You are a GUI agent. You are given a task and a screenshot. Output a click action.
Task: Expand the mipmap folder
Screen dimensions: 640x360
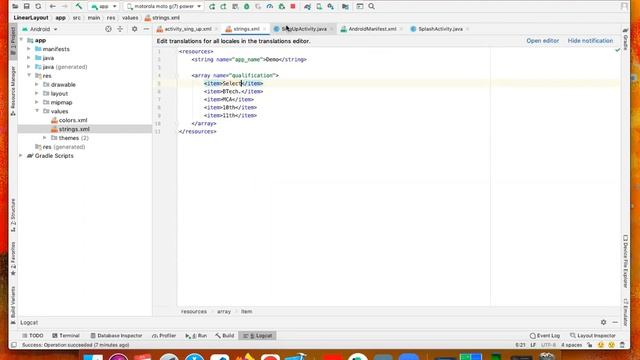click(x=37, y=102)
